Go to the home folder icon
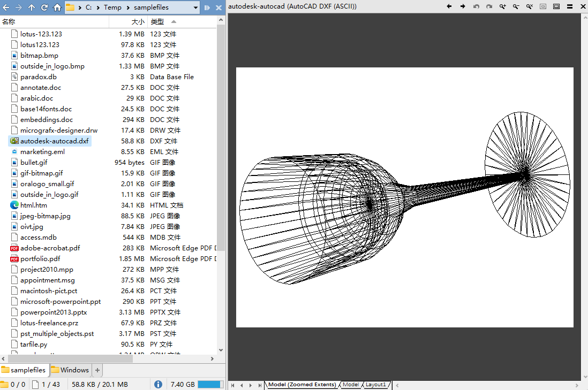 pyautogui.click(x=57, y=7)
